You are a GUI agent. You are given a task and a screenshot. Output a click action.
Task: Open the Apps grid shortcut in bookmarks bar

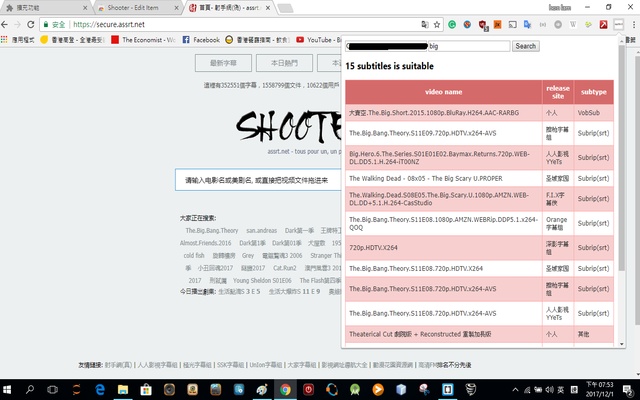[4, 40]
